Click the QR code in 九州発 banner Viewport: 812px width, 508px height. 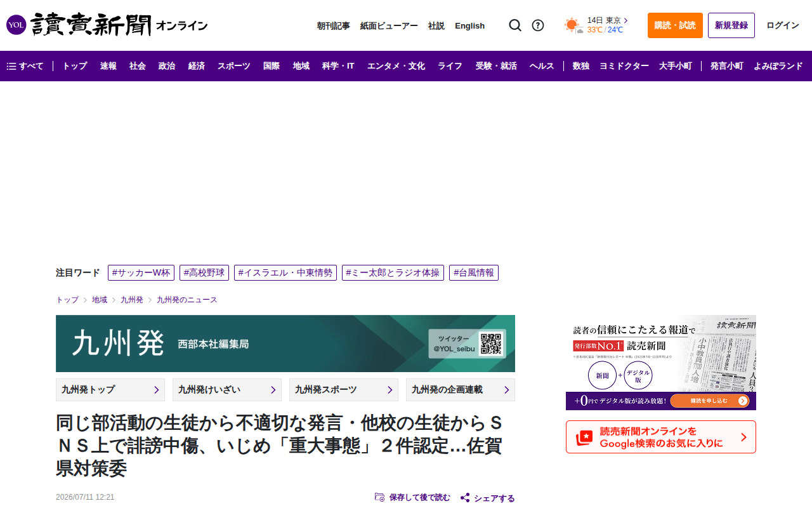point(491,344)
